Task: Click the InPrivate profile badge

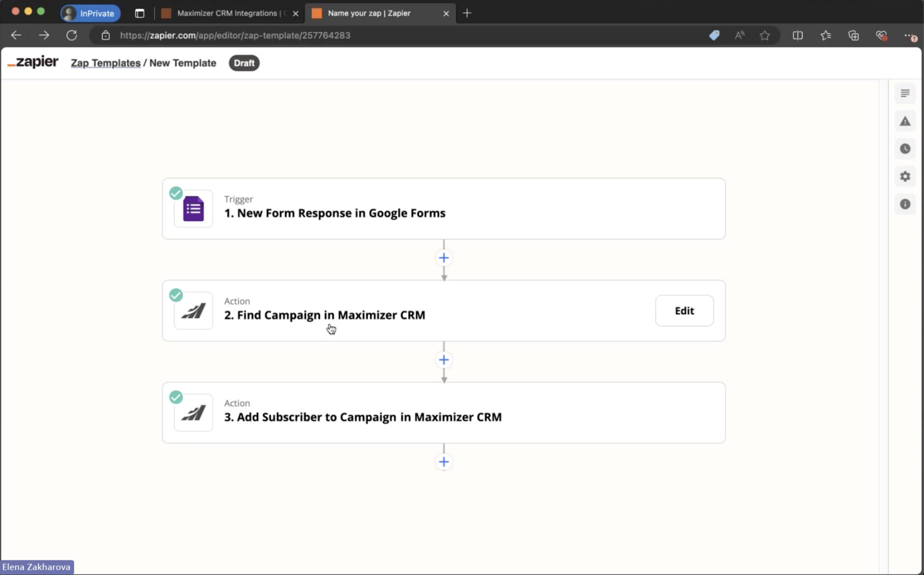Action: pyautogui.click(x=91, y=13)
